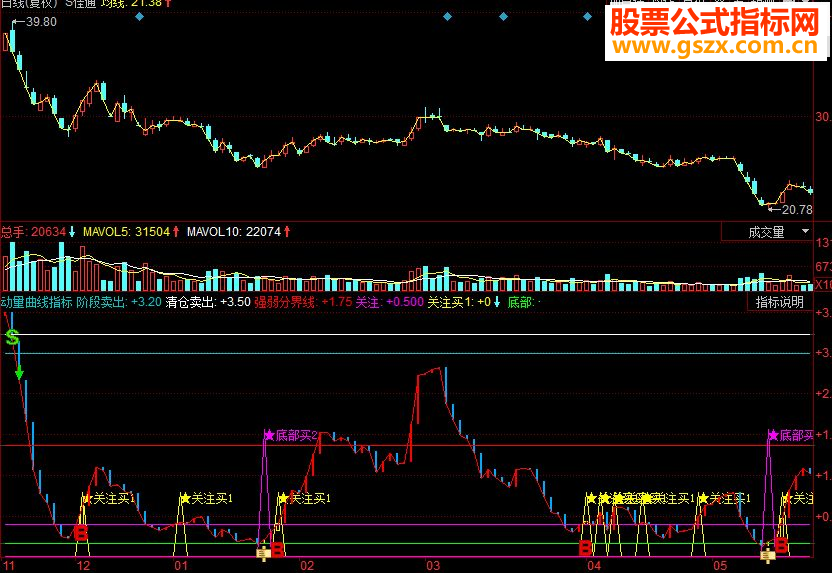Open the 指标说明 indicator description

779,302
